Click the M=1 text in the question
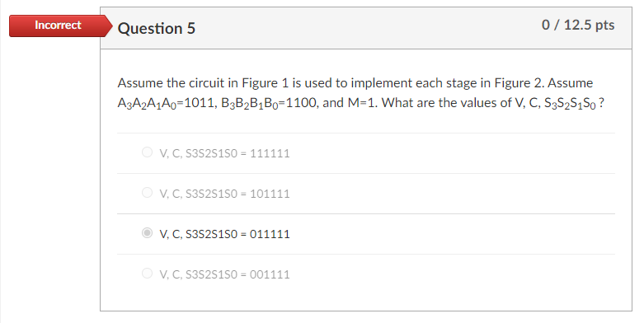This screenshot has height=323, width=644. 362,103
